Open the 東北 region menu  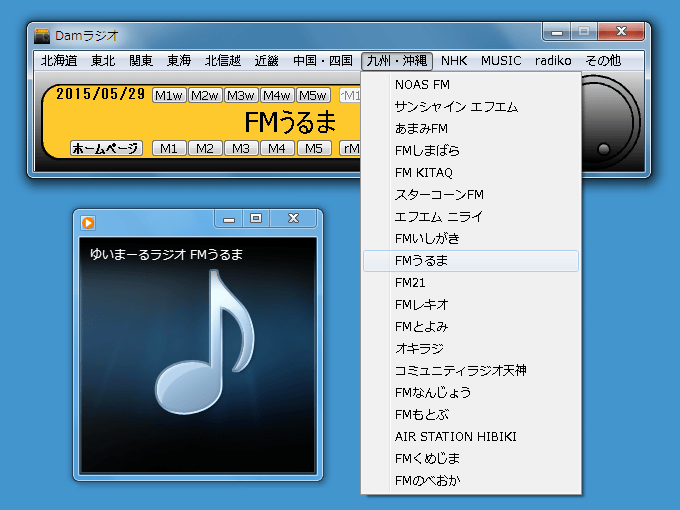pos(103,61)
